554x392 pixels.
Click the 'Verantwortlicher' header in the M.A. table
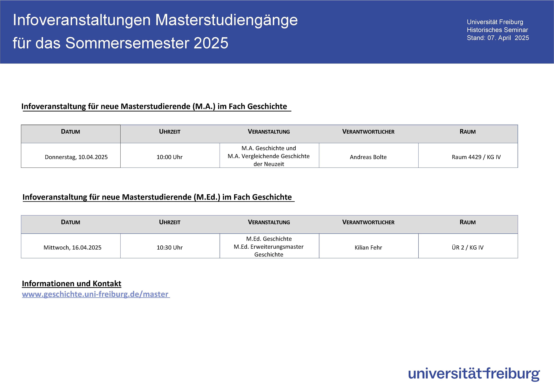pos(368,132)
